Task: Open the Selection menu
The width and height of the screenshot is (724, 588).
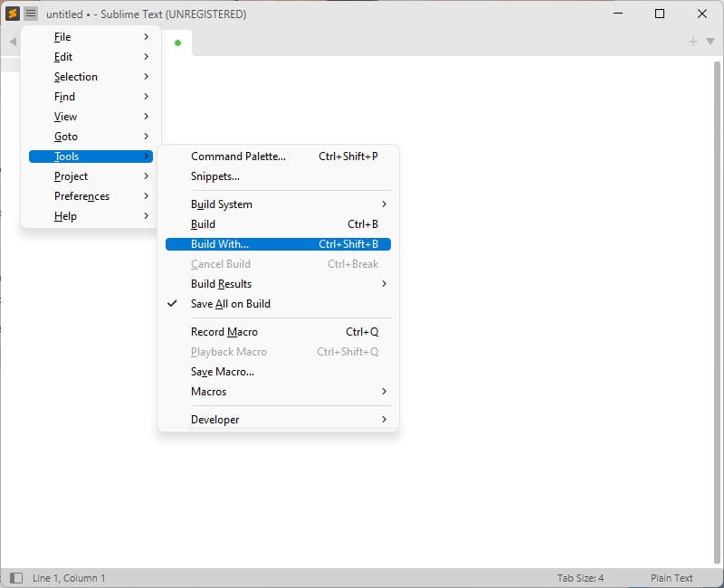Action: click(90, 77)
